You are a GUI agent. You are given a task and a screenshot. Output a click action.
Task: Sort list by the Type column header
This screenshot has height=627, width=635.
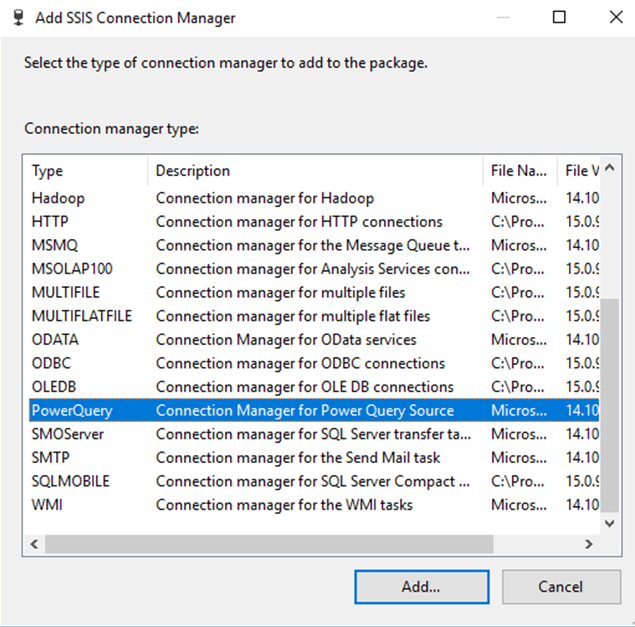(x=86, y=171)
